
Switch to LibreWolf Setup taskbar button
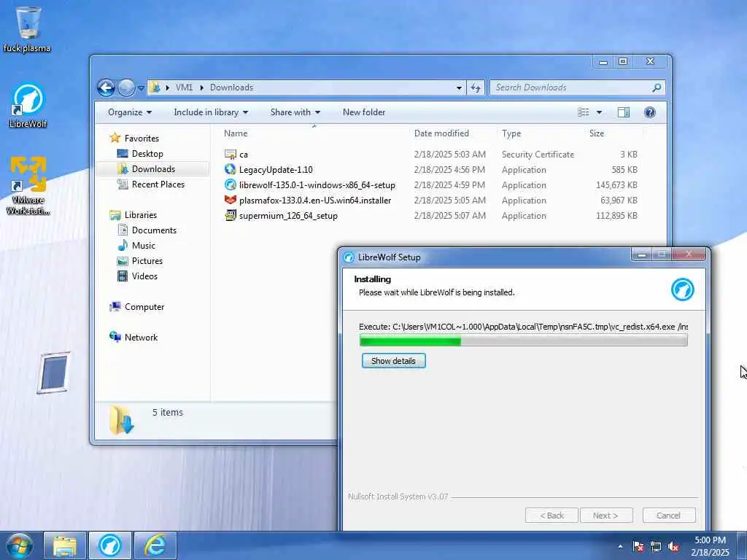click(110, 545)
